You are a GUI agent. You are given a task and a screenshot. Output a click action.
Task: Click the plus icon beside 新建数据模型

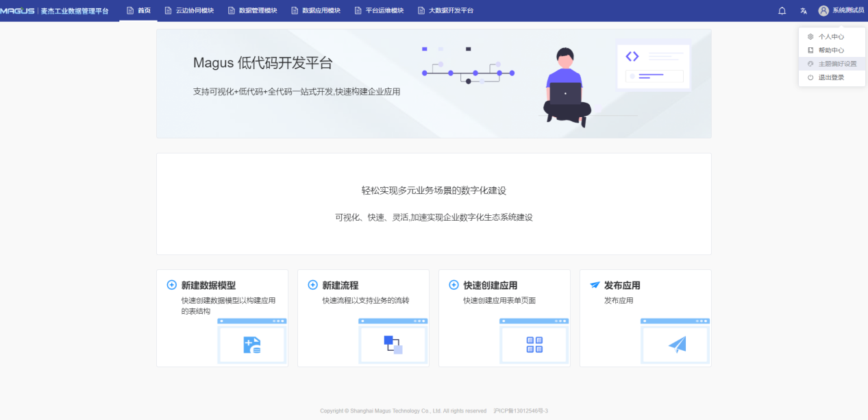pos(172,285)
